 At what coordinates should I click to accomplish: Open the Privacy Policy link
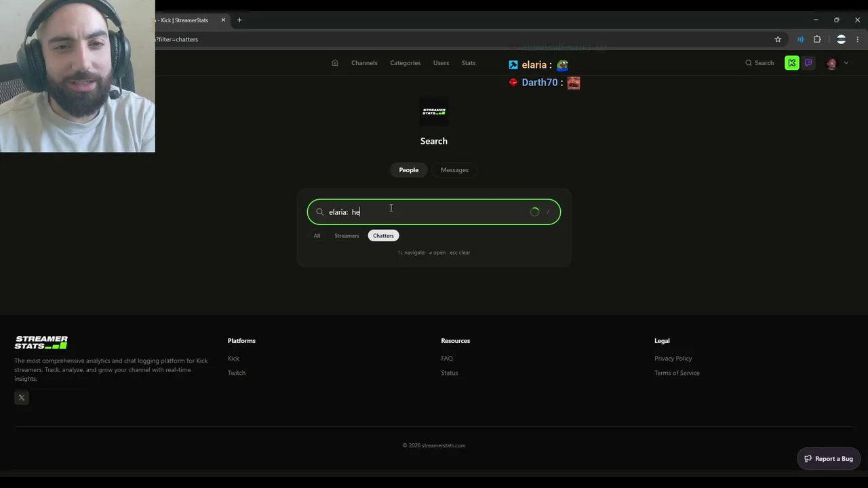point(673,359)
